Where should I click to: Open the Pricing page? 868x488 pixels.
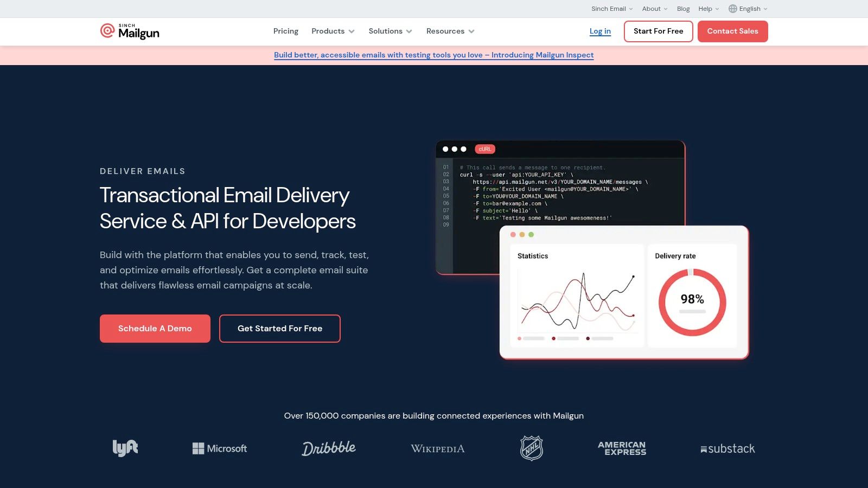pos(286,31)
